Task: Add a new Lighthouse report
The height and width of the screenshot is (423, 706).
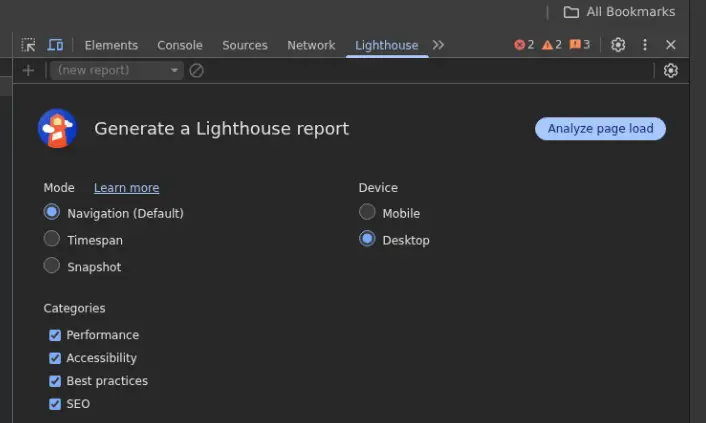Action: click(28, 70)
